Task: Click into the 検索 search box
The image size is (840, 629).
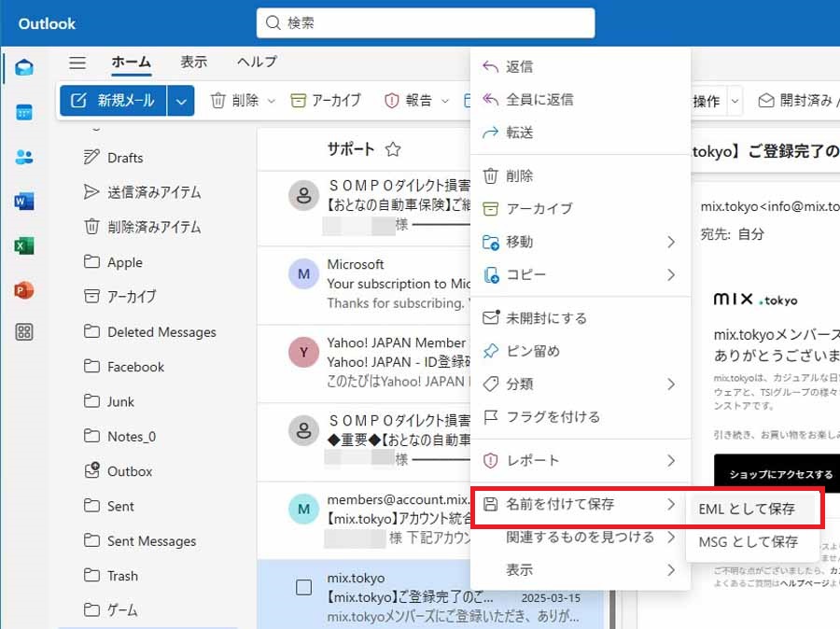Action: 426,22
